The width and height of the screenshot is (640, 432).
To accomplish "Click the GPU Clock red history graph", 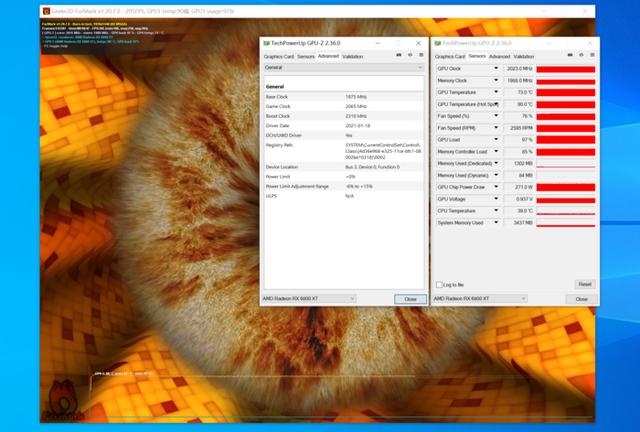I will (566, 69).
